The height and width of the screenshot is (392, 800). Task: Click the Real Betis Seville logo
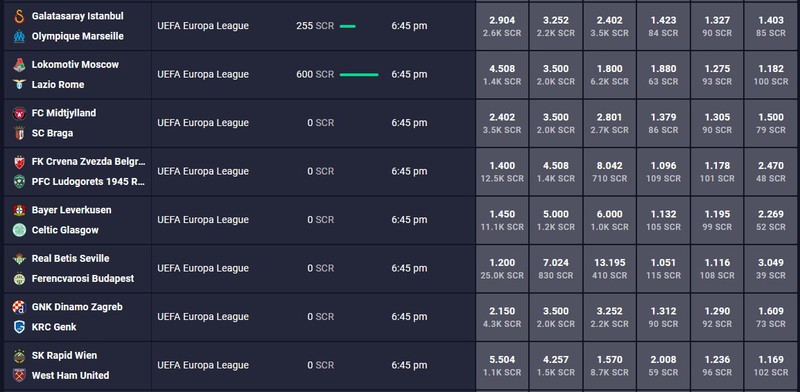point(19,259)
